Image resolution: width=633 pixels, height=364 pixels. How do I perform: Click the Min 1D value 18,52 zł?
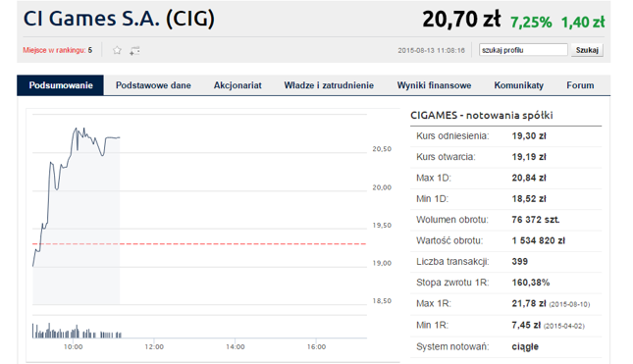(x=529, y=198)
